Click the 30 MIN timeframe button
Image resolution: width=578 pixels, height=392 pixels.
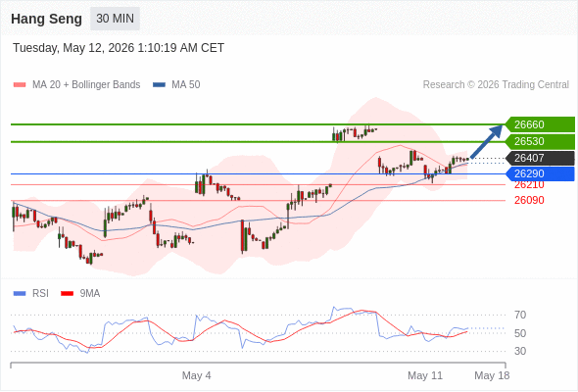pyautogui.click(x=115, y=19)
